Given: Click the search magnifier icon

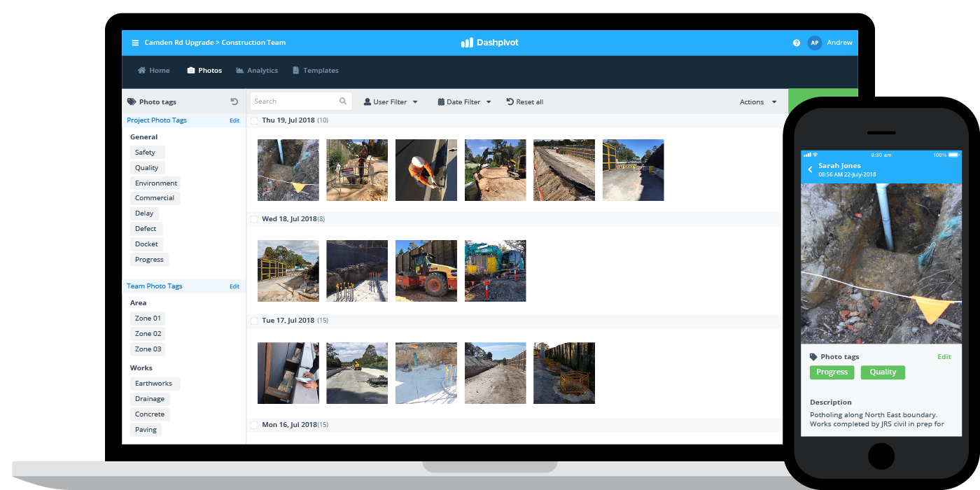Looking at the screenshot, I should (x=343, y=101).
